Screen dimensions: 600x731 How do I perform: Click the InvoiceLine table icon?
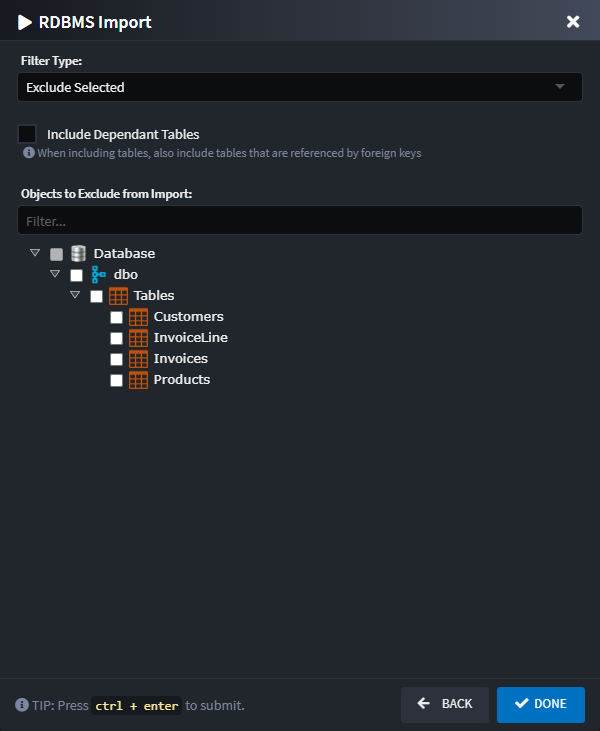point(138,338)
